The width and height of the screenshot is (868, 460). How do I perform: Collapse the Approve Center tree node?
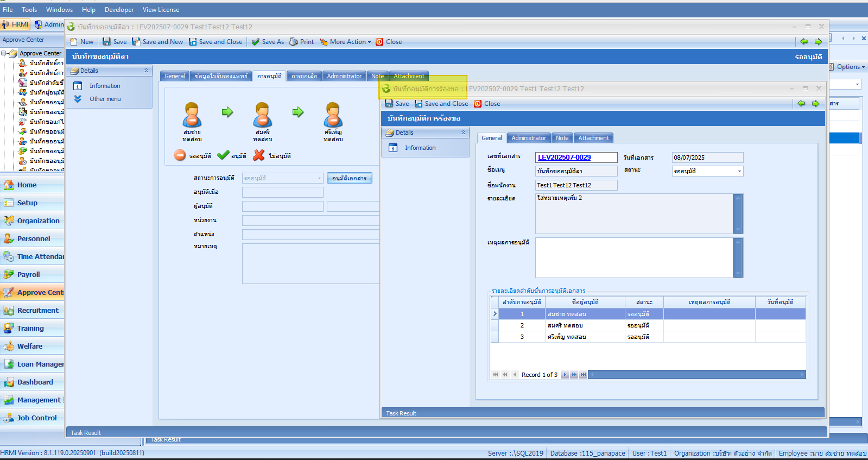(x=4, y=53)
